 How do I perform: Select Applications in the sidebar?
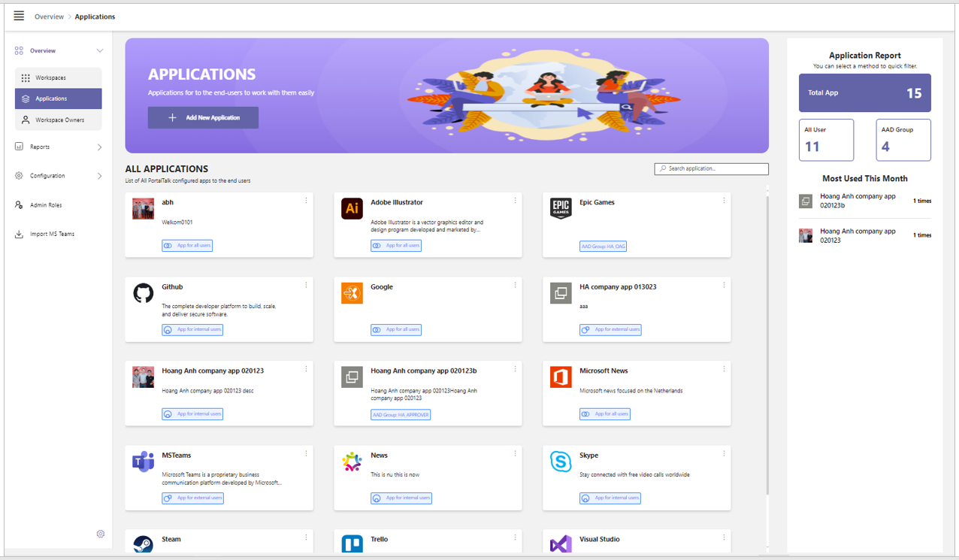click(x=58, y=98)
